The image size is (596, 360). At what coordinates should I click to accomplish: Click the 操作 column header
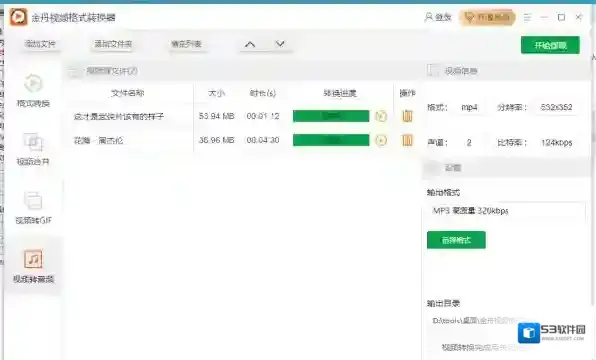coord(407,93)
